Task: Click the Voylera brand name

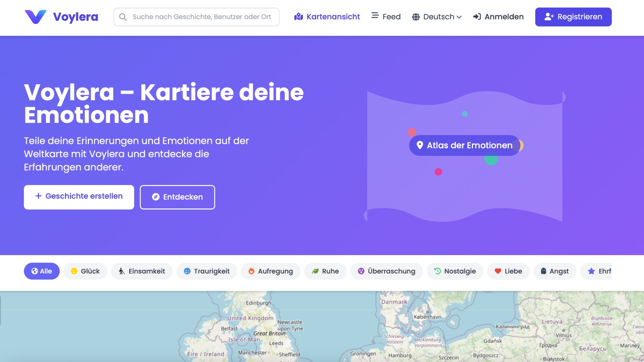Action: [x=75, y=17]
